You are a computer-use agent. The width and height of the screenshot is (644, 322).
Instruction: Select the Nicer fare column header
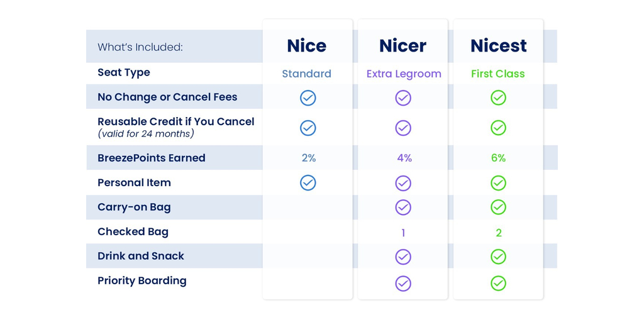pos(403,46)
